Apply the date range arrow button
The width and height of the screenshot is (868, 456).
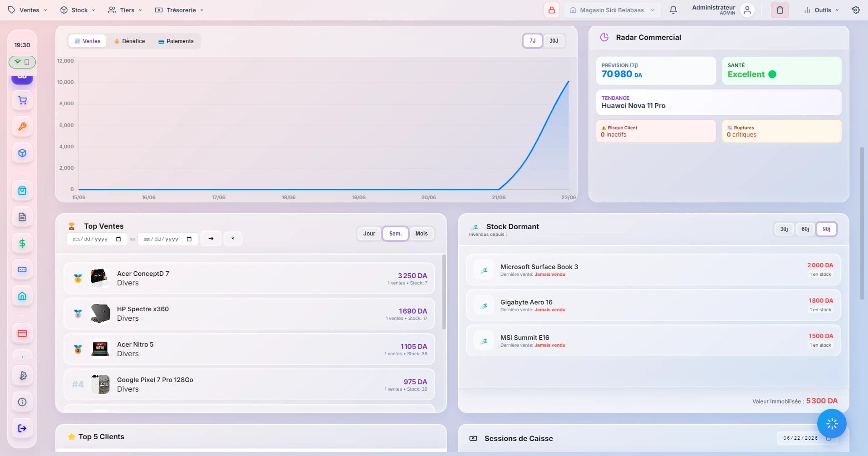[211, 239]
